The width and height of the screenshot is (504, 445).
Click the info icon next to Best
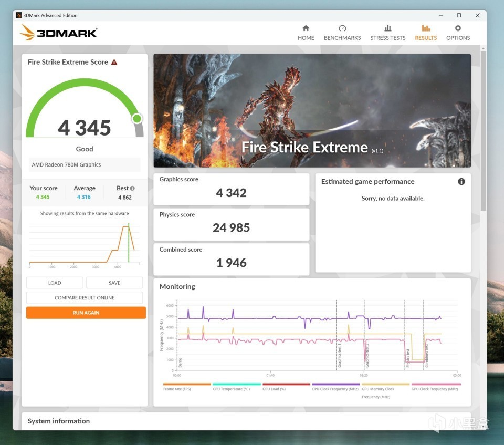[x=132, y=188]
